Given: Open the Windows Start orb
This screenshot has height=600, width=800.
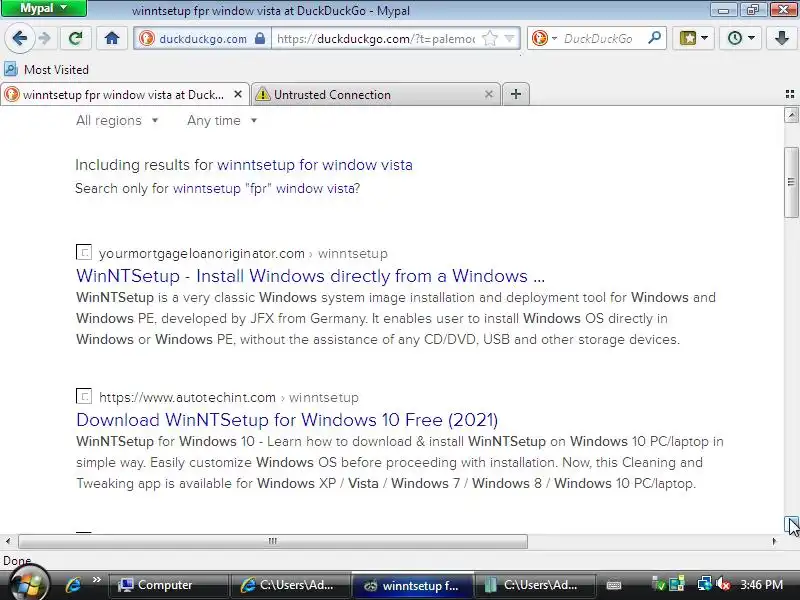Looking at the screenshot, I should [30, 584].
